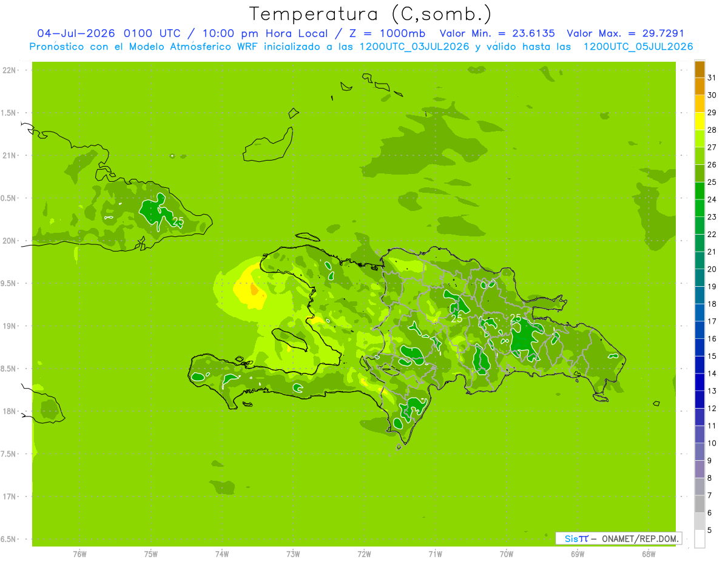Viewport: 728px width, 562px height.
Task: Click the 71W longitude axis label
Action: 435,554
